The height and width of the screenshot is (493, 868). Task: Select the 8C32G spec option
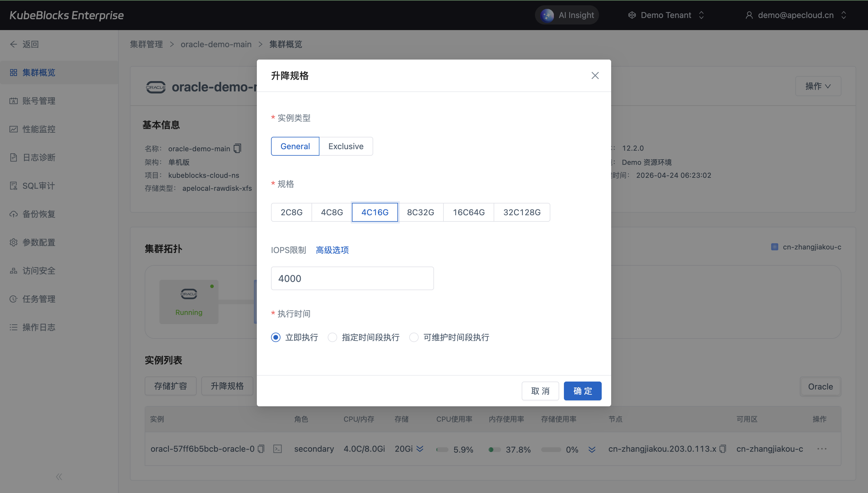point(420,212)
